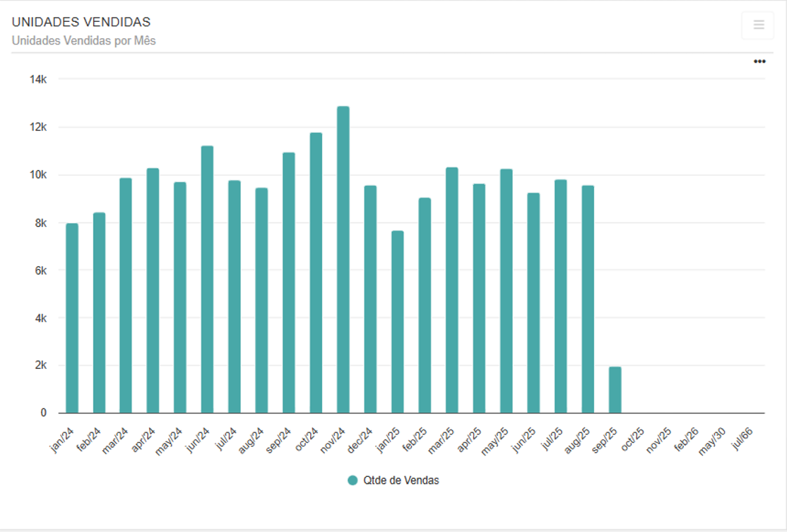787x532 pixels.
Task: Select the mar/24 bar
Action: (x=126, y=295)
